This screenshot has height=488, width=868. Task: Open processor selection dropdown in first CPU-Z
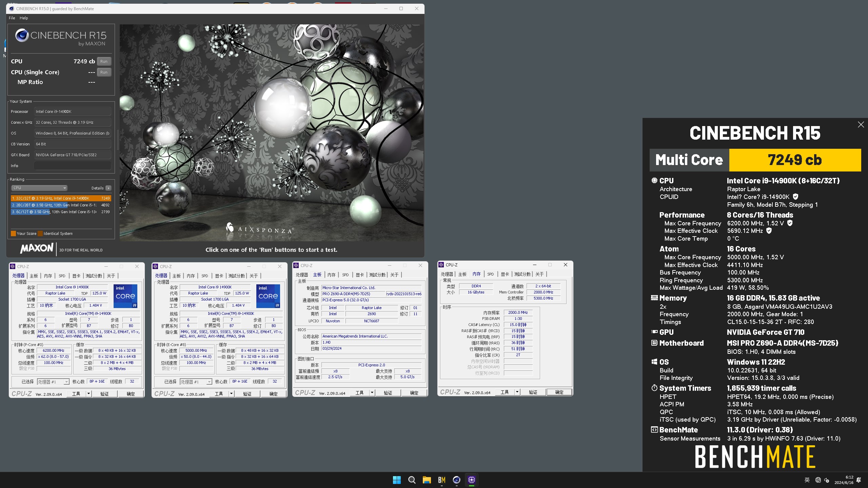(53, 382)
